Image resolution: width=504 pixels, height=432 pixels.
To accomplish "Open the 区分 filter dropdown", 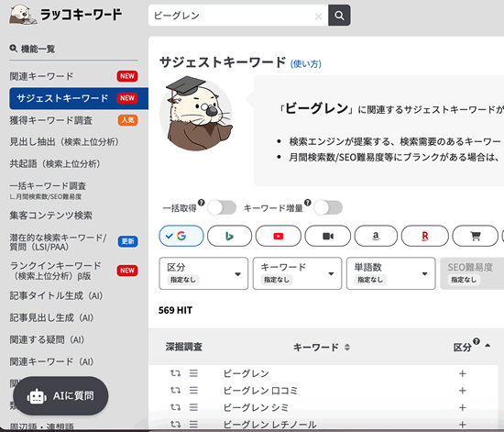I will point(203,273).
